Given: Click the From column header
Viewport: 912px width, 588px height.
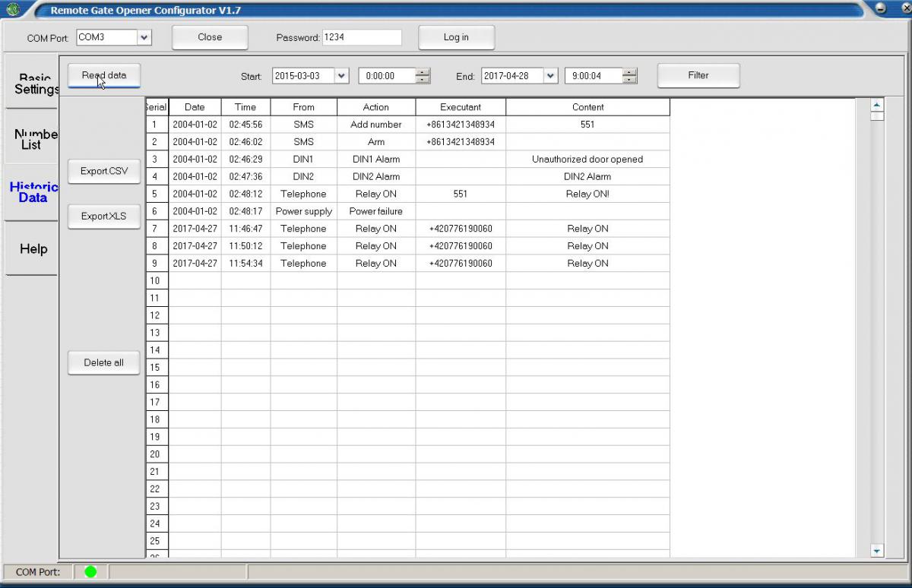Looking at the screenshot, I should pos(303,107).
